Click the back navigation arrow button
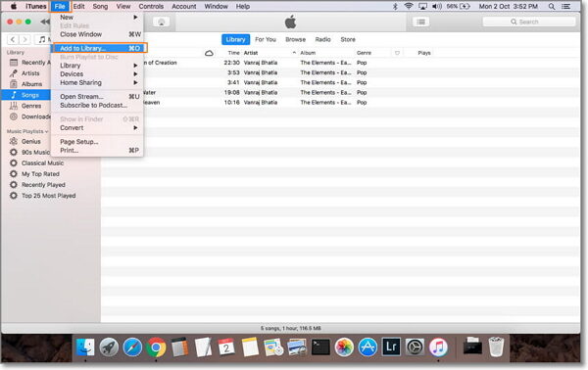The width and height of the screenshot is (588, 370). pos(13,39)
